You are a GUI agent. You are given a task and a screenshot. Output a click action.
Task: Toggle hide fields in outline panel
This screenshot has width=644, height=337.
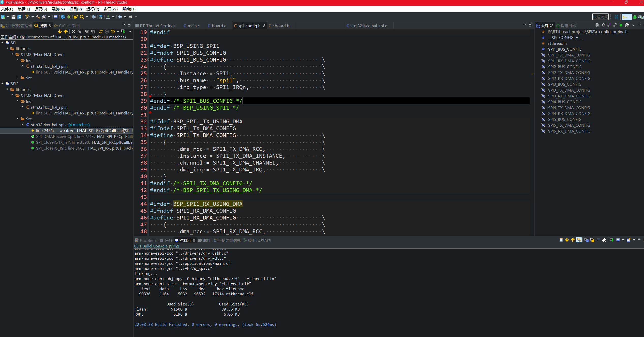[609, 25]
